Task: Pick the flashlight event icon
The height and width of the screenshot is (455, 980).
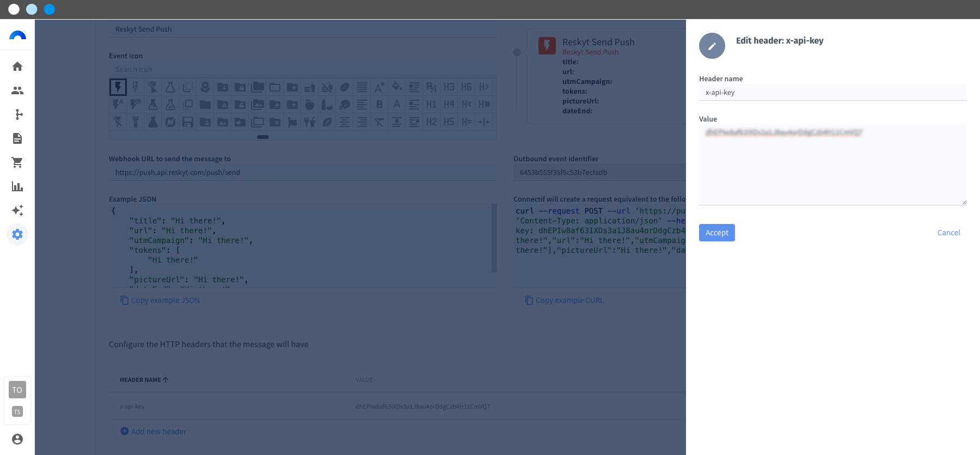Action: [x=136, y=122]
